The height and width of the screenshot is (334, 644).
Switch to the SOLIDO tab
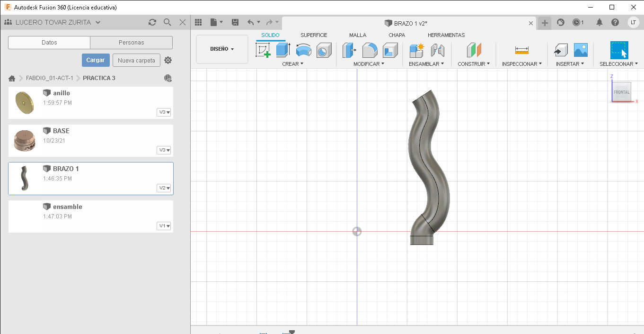coord(270,35)
